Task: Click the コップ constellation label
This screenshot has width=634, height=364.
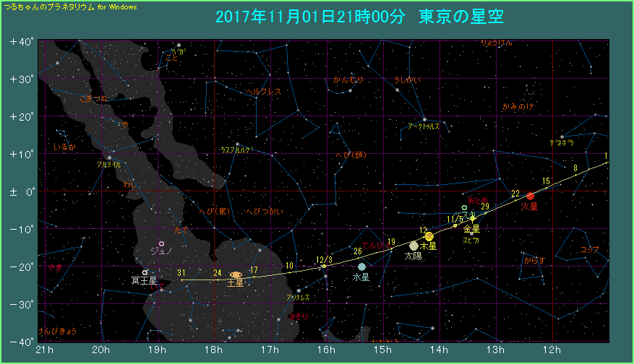Action: pyautogui.click(x=589, y=249)
